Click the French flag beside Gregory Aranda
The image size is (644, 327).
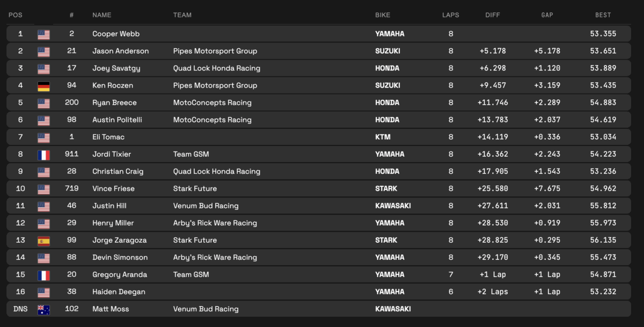coord(43,274)
